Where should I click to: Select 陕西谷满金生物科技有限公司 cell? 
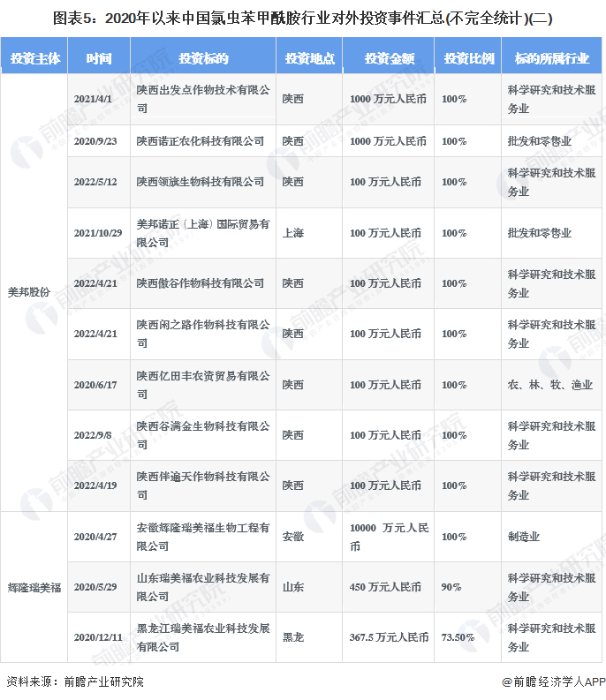[203, 435]
